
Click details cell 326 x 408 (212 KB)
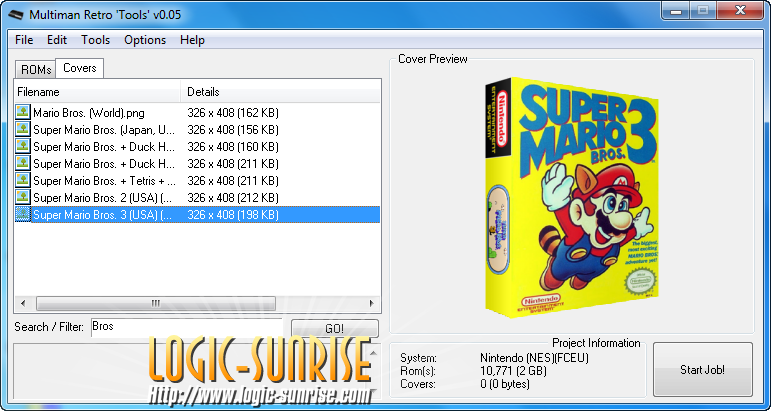[233, 198]
